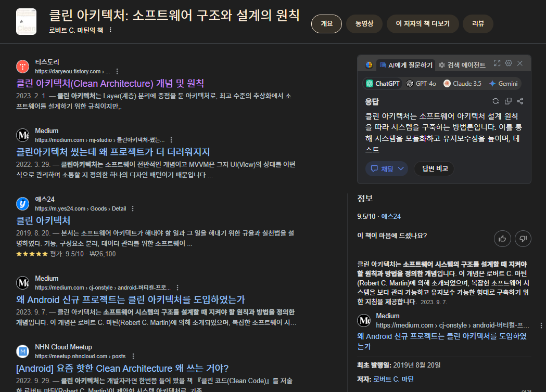Switch to the AI에게 질문하기 tab
This screenshot has width=546, height=392.
(x=405, y=65)
